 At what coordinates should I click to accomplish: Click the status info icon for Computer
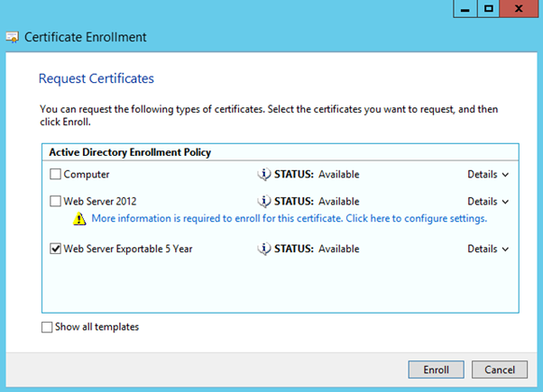(x=264, y=174)
